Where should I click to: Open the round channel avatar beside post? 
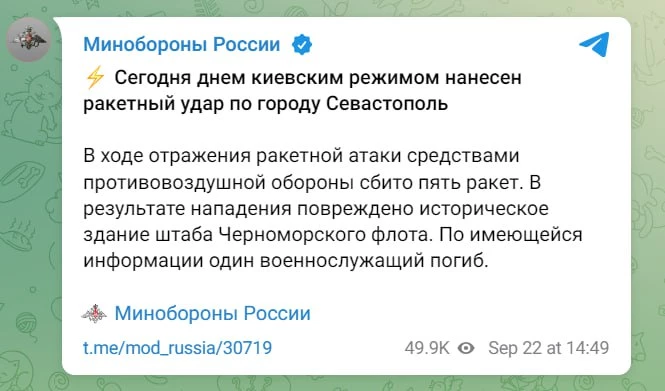coord(29,40)
